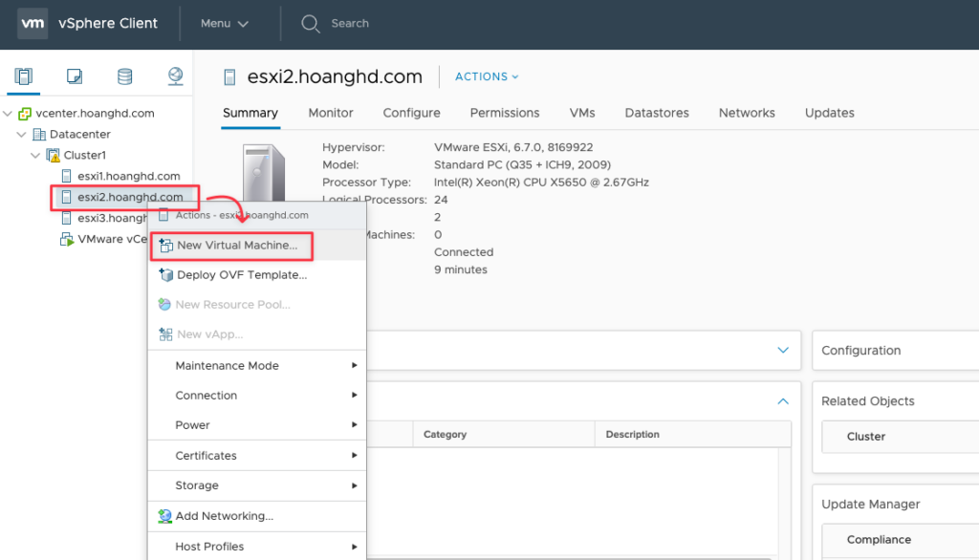979x560 pixels.
Task: Click the New vApp icon
Action: click(x=165, y=334)
